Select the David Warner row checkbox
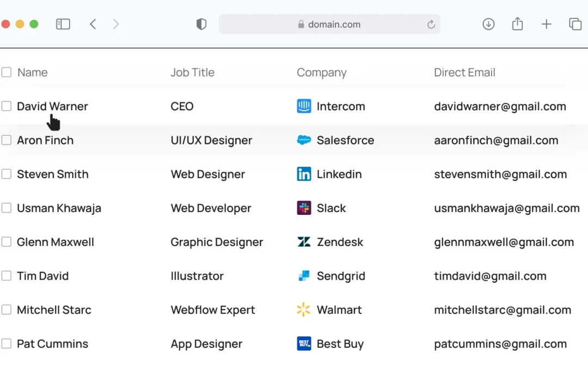The width and height of the screenshot is (588, 368). point(7,106)
